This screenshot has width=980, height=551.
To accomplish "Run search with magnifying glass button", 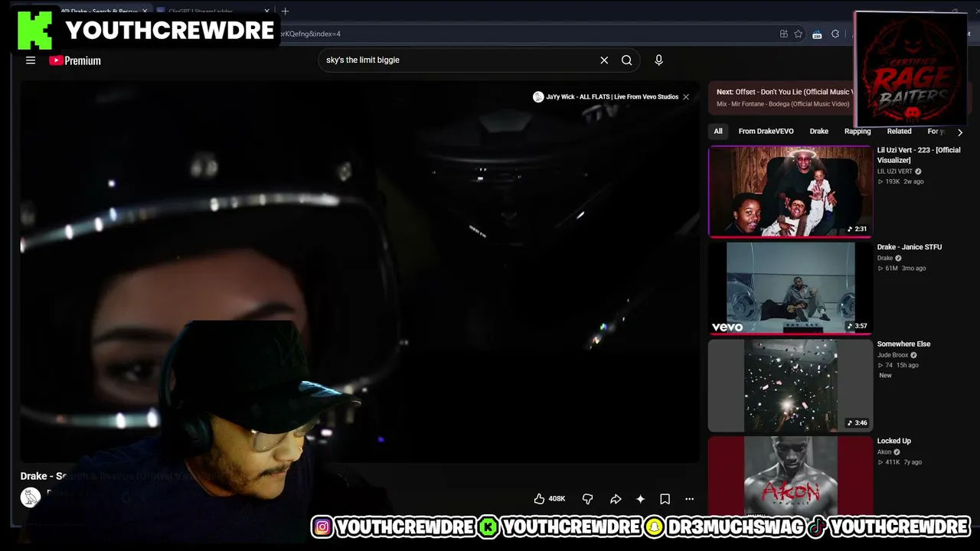I will tap(626, 60).
